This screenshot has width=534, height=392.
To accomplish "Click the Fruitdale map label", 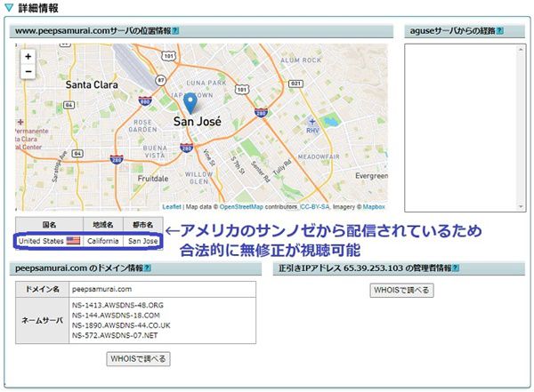I will (x=153, y=179).
